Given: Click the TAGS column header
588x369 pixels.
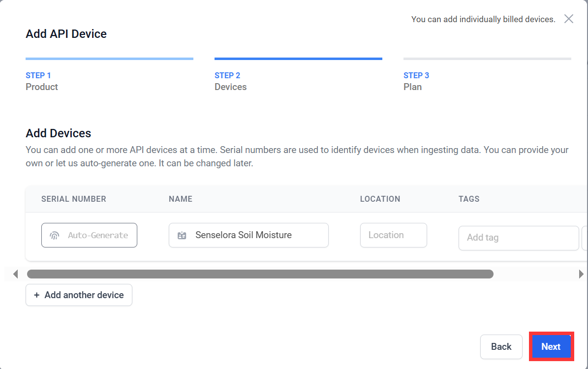Looking at the screenshot, I should pyautogui.click(x=469, y=199).
